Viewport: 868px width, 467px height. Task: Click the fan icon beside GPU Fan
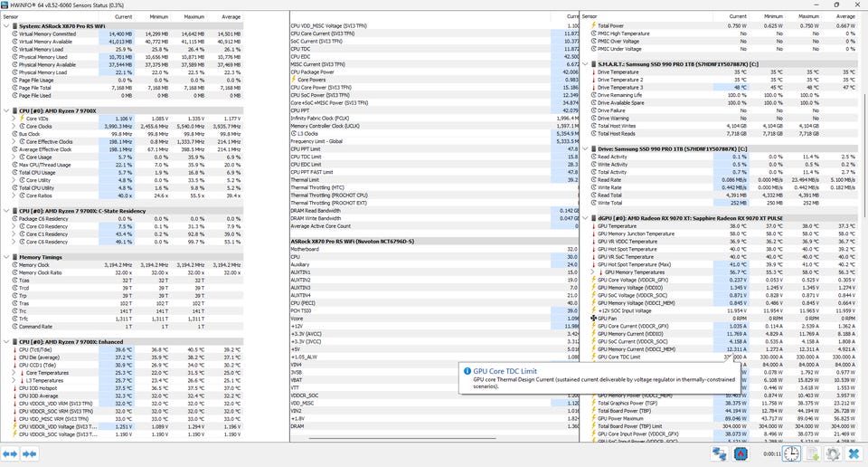(x=593, y=319)
